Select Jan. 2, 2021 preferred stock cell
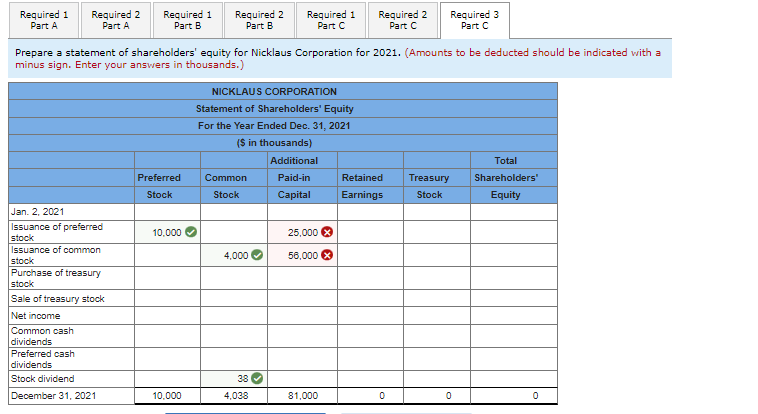Image resolution: width=758 pixels, height=414 pixels. click(x=167, y=212)
